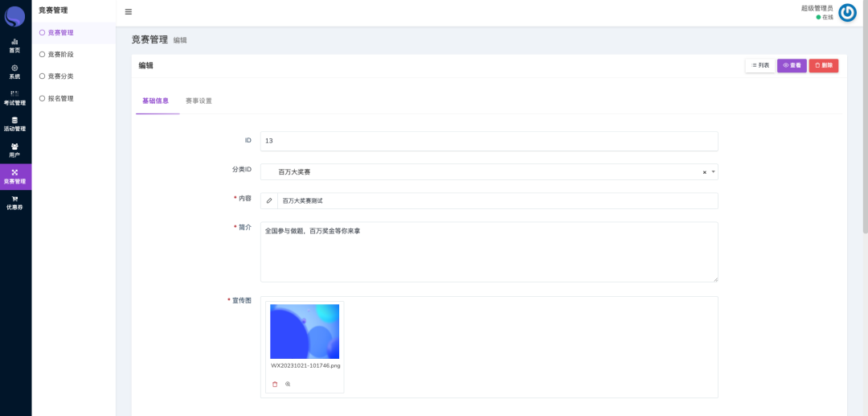Select 报名管理 in the submenu

(x=60, y=98)
